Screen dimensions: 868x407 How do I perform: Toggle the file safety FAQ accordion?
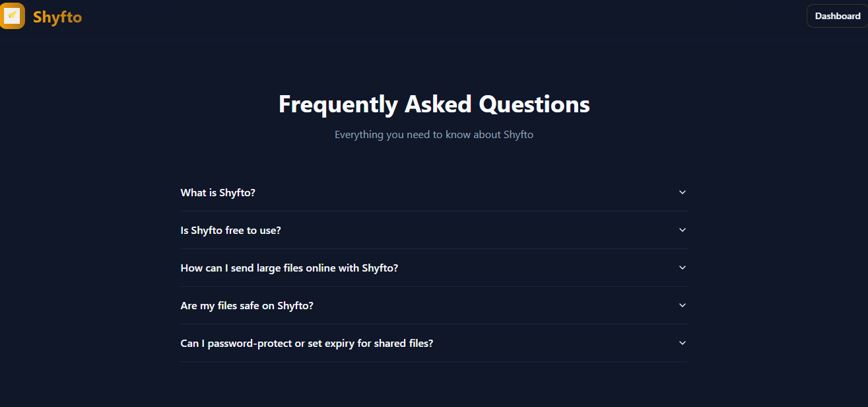434,305
